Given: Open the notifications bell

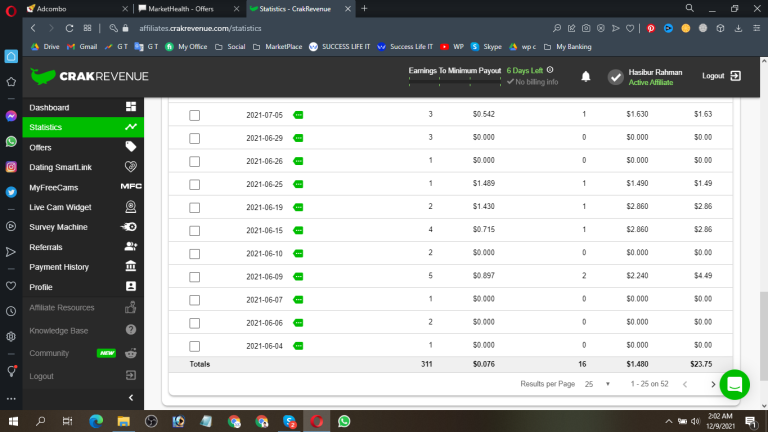Looking at the screenshot, I should pyautogui.click(x=586, y=76).
